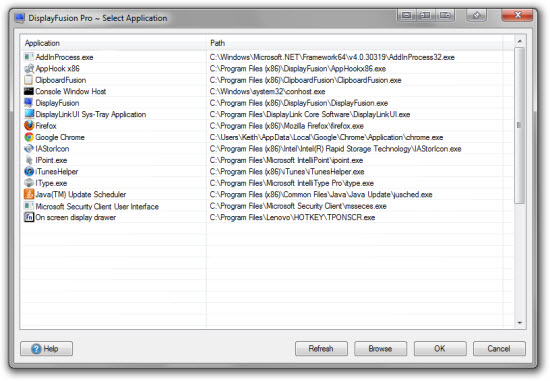Viewport: 550px width, 381px height.
Task: Select the Console Window Host entry
Action: [71, 92]
